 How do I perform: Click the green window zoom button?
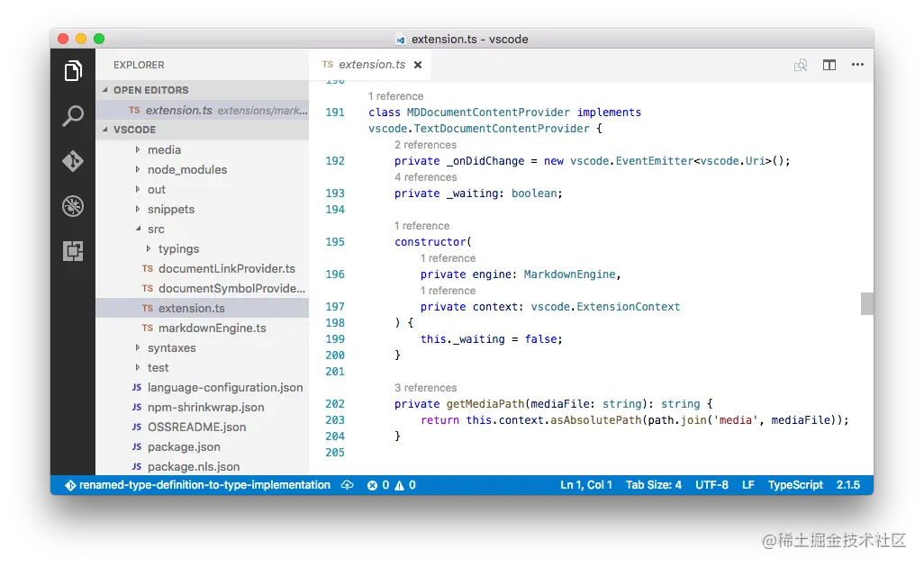point(99,39)
